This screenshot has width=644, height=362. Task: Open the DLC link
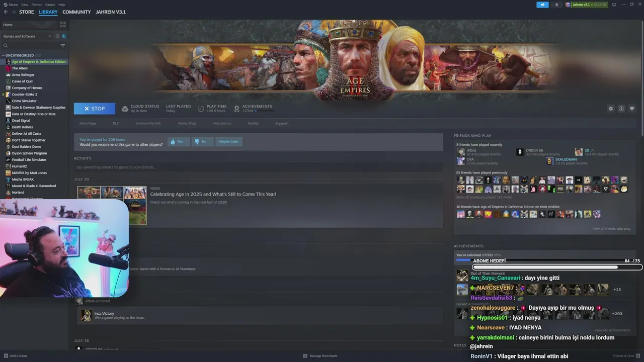pyautogui.click(x=116, y=123)
